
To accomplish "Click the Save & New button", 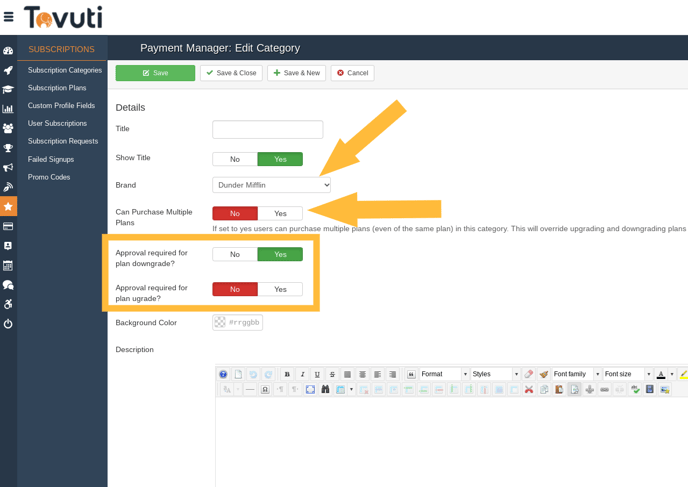I will [x=297, y=73].
